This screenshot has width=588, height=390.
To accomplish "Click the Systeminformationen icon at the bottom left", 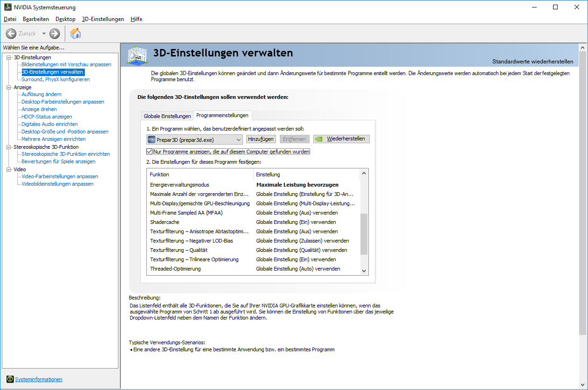I will point(10,379).
